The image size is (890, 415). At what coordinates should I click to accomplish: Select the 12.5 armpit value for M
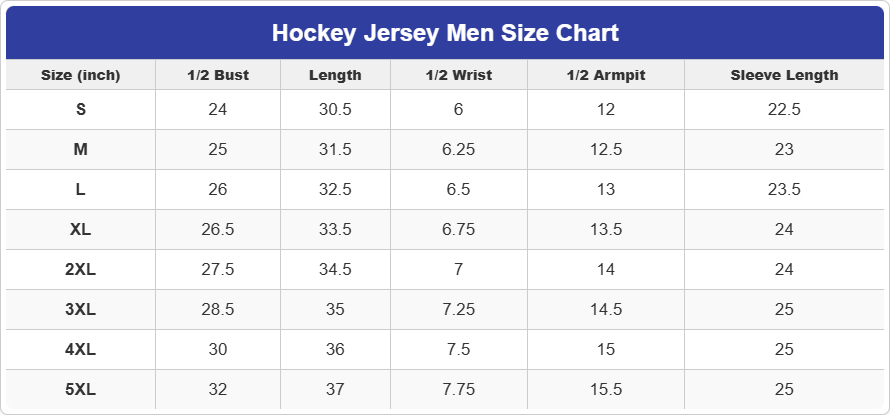click(605, 149)
